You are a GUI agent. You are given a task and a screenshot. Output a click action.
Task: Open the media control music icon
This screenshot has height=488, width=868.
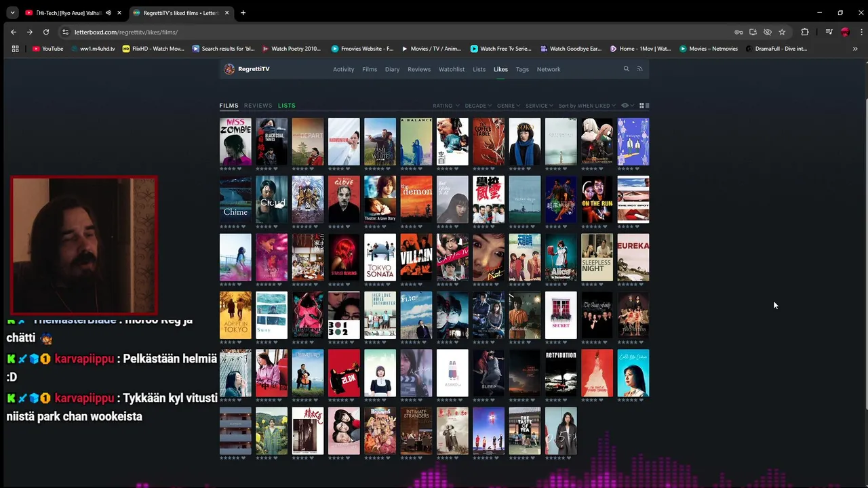pos(829,32)
